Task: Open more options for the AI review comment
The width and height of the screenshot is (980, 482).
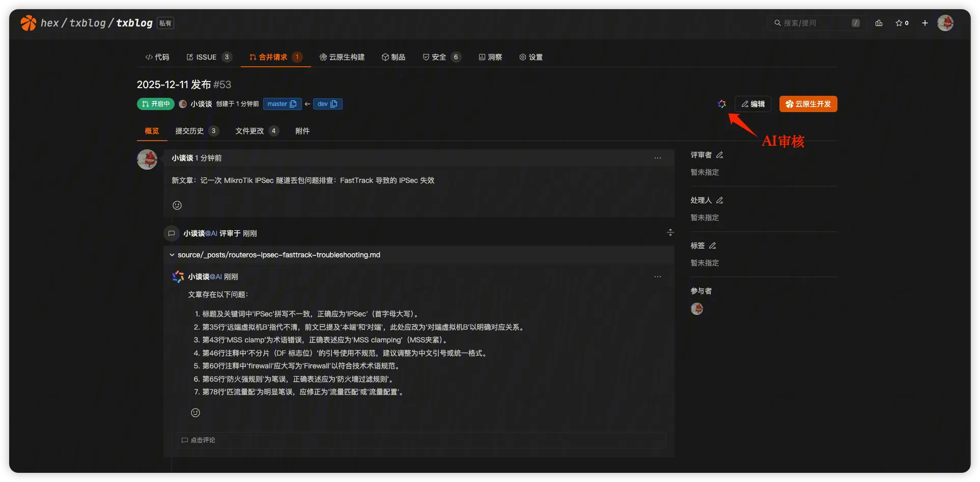Action: point(657,277)
